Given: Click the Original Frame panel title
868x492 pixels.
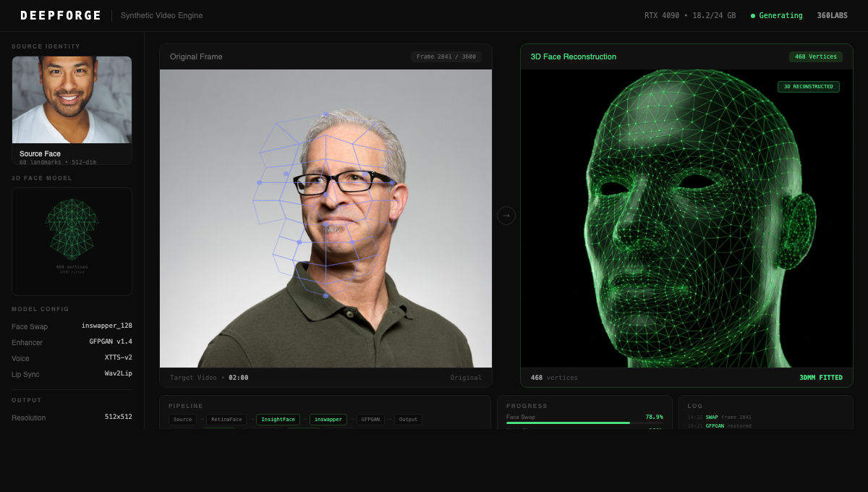Looking at the screenshot, I should click(196, 56).
